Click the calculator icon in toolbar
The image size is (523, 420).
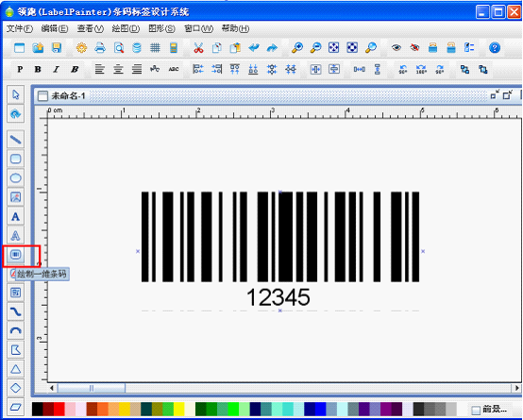(x=174, y=48)
